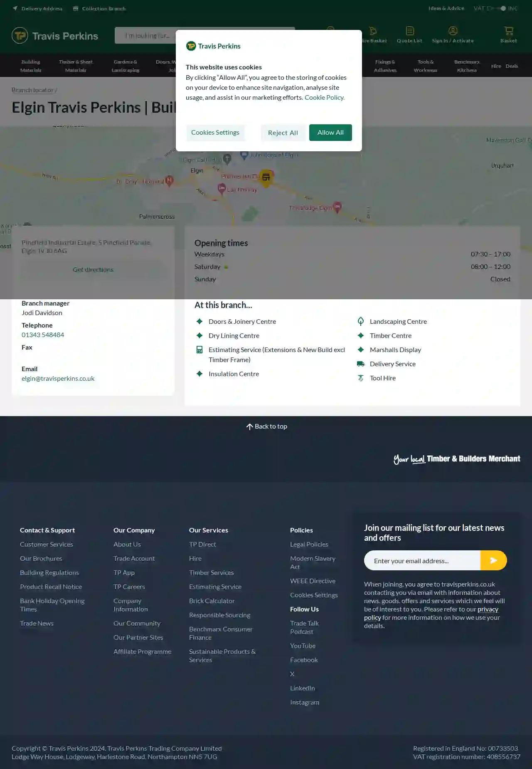Image resolution: width=532 pixels, height=769 pixels.
Task: Click the Delivery Address arrow icon
Action: pyautogui.click(x=15, y=8)
